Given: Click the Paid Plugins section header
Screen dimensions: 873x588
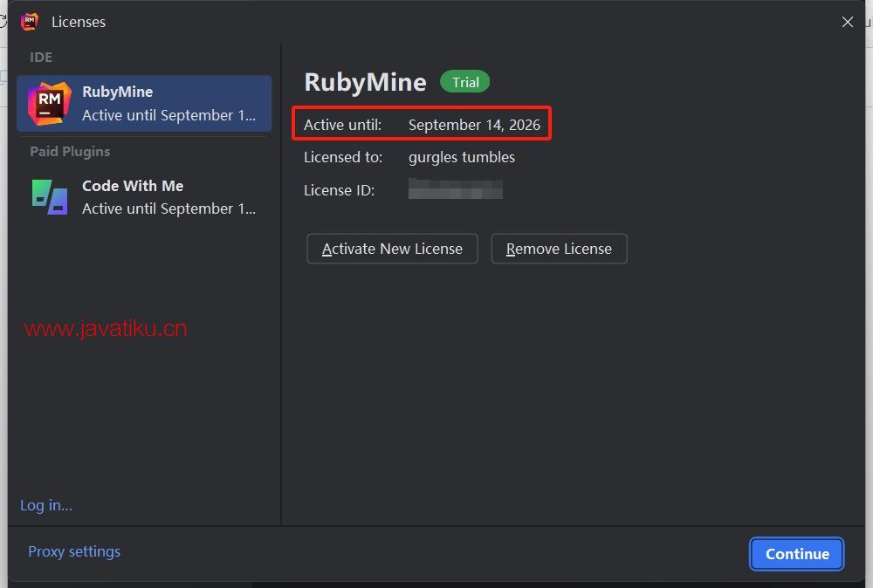Looking at the screenshot, I should coord(70,151).
